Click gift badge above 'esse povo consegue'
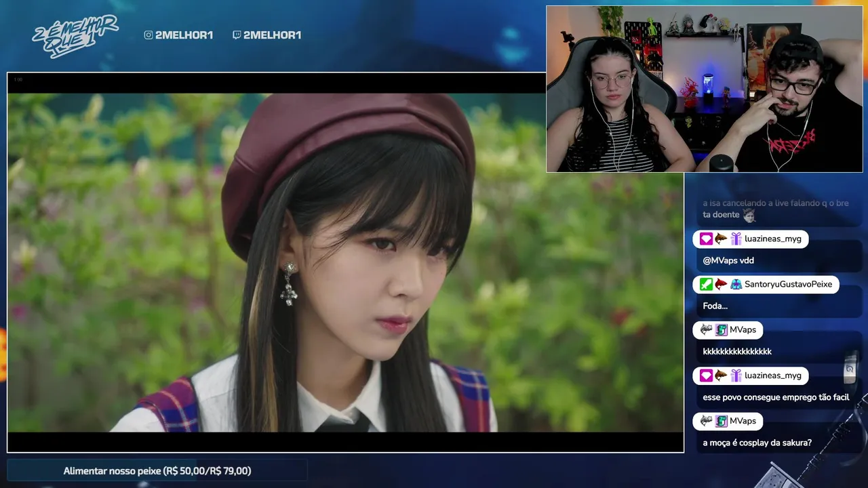 [x=736, y=375]
